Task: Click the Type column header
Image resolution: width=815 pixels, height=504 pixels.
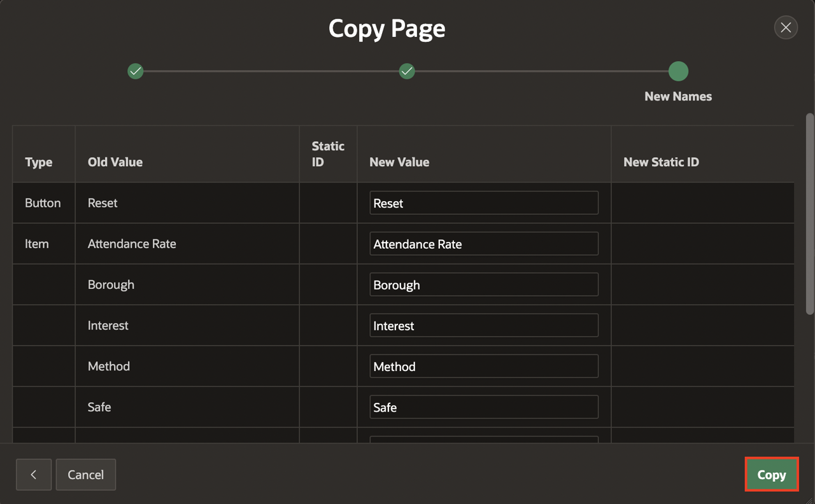Action: [x=39, y=162]
